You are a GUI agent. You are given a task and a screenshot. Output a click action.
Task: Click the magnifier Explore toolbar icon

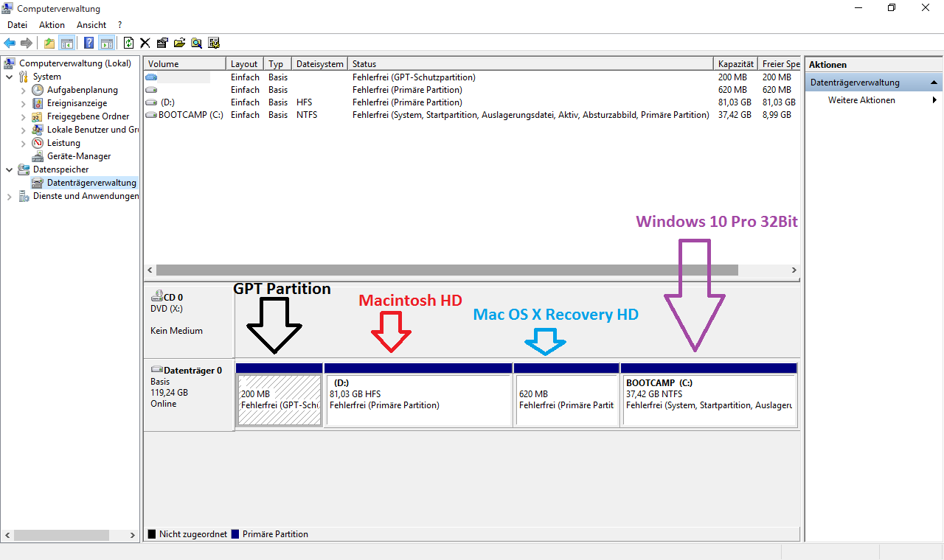click(x=196, y=43)
